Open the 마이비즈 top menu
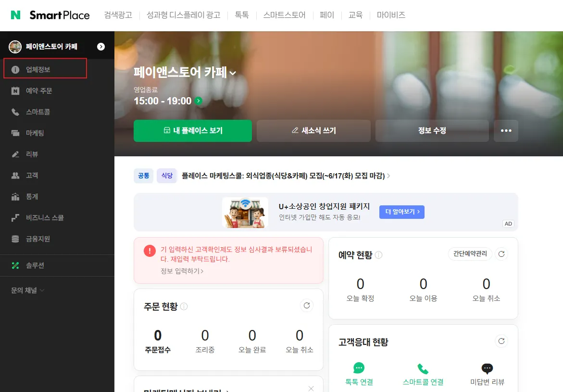Viewport: 563px width, 392px height. [x=391, y=15]
